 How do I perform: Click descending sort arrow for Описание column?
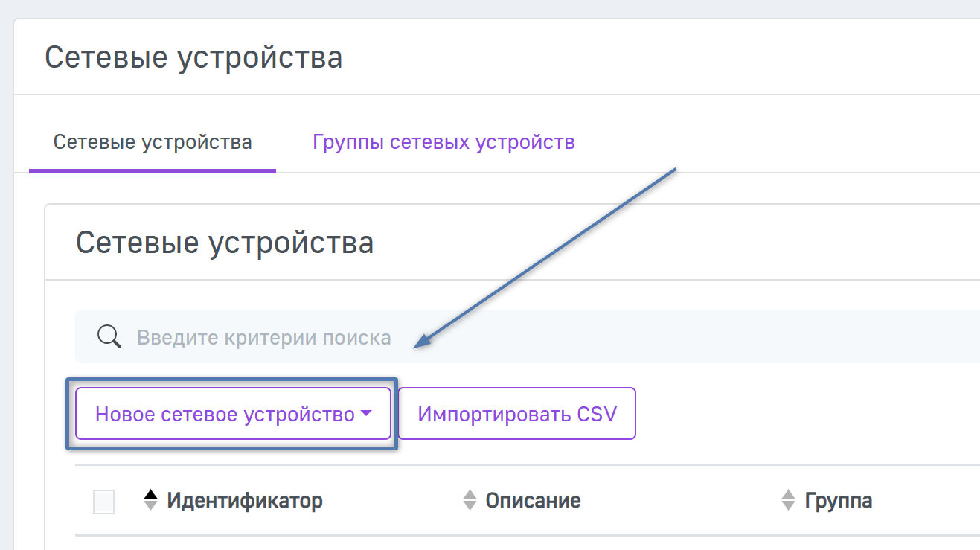coord(470,506)
